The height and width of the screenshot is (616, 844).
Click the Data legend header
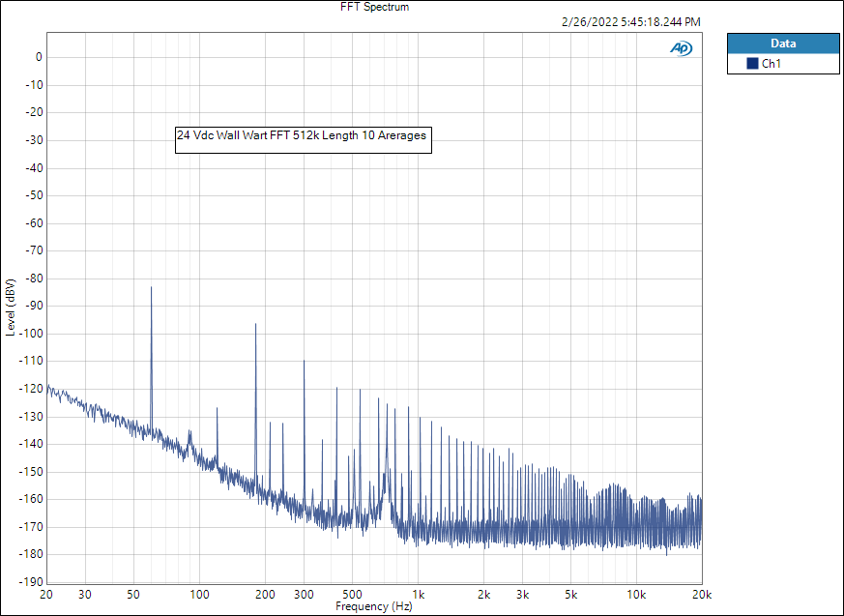tap(783, 44)
